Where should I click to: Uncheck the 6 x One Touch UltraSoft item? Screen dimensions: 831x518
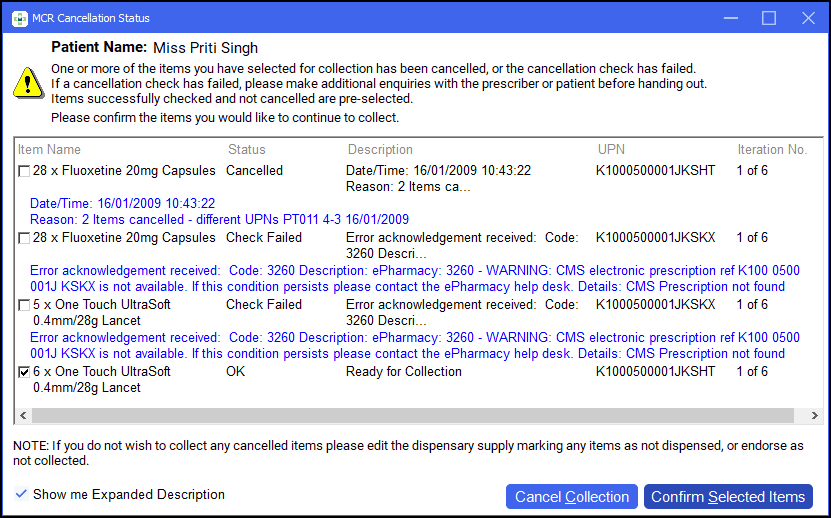click(24, 372)
